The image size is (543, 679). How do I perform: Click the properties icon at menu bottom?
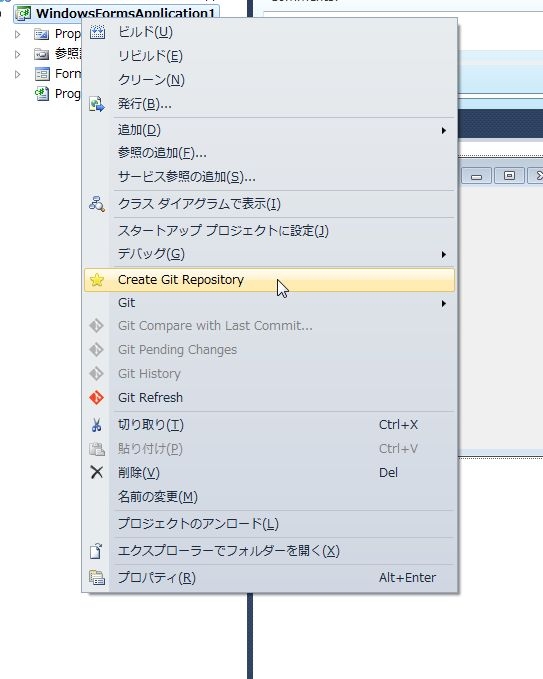click(x=97, y=577)
